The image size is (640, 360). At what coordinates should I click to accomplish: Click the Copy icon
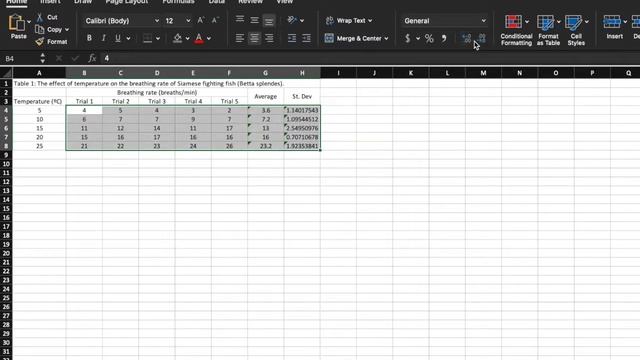coord(40,29)
